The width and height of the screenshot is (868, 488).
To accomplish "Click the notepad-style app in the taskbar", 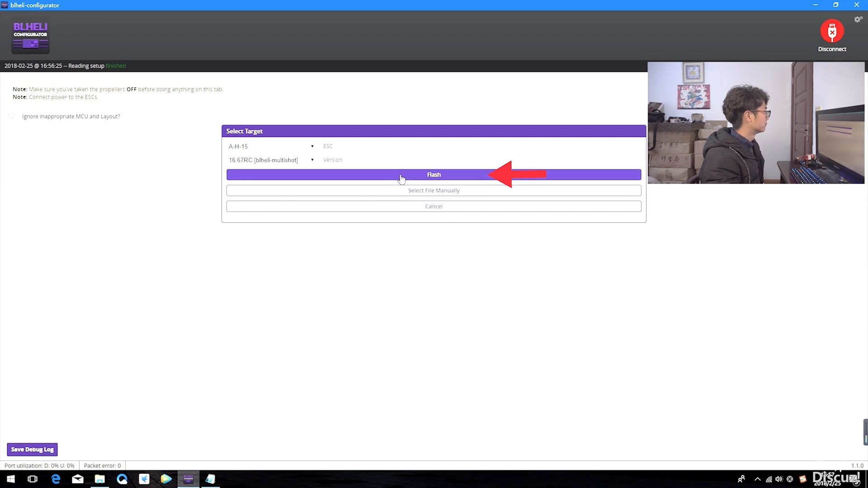I will [211, 479].
